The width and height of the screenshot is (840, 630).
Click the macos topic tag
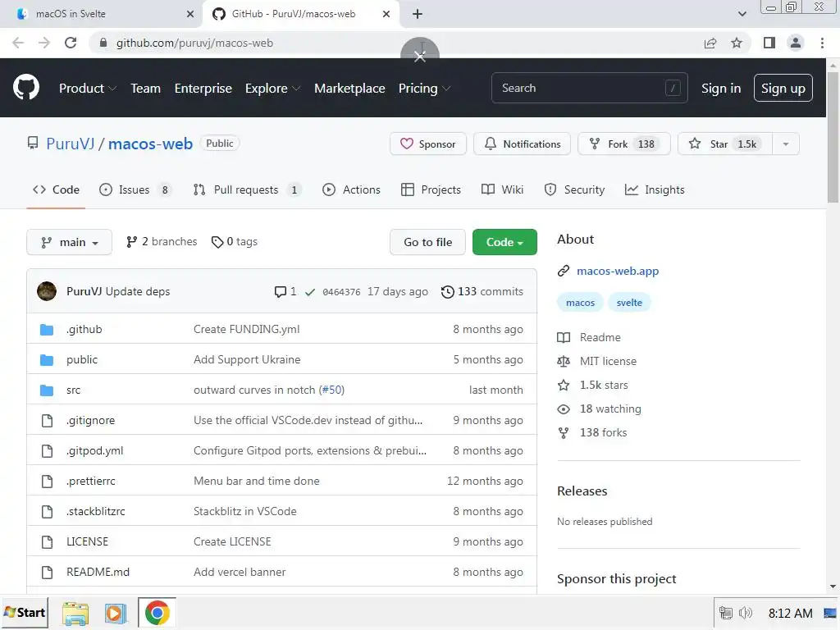click(x=580, y=303)
